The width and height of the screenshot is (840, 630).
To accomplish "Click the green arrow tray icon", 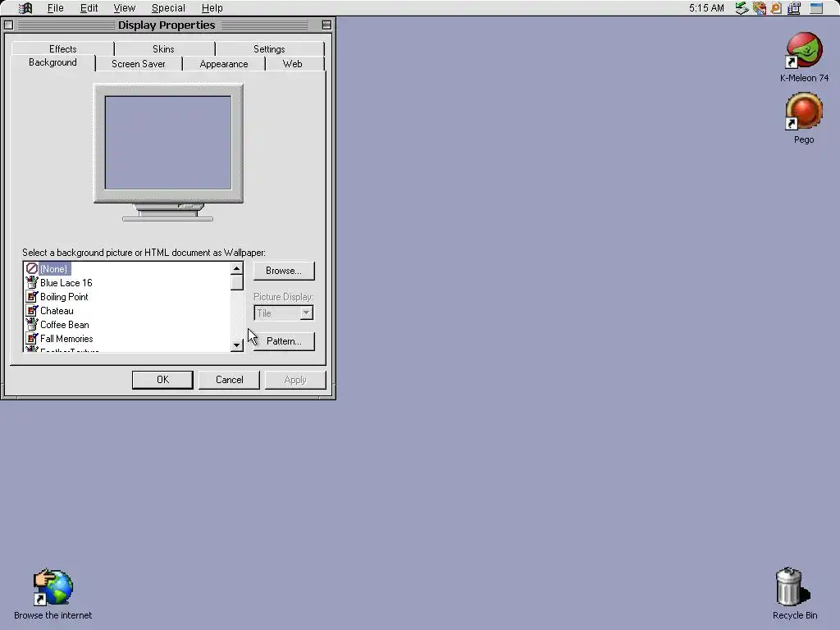I will click(x=742, y=8).
